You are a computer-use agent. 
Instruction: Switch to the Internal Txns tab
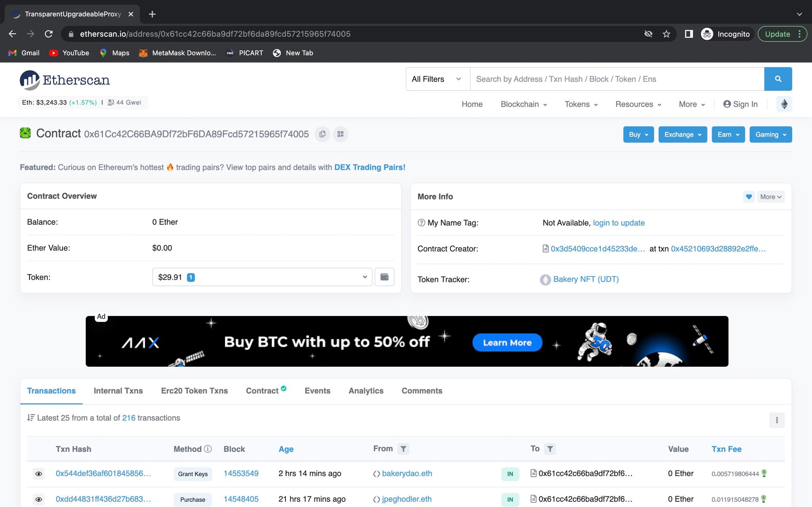(x=118, y=390)
